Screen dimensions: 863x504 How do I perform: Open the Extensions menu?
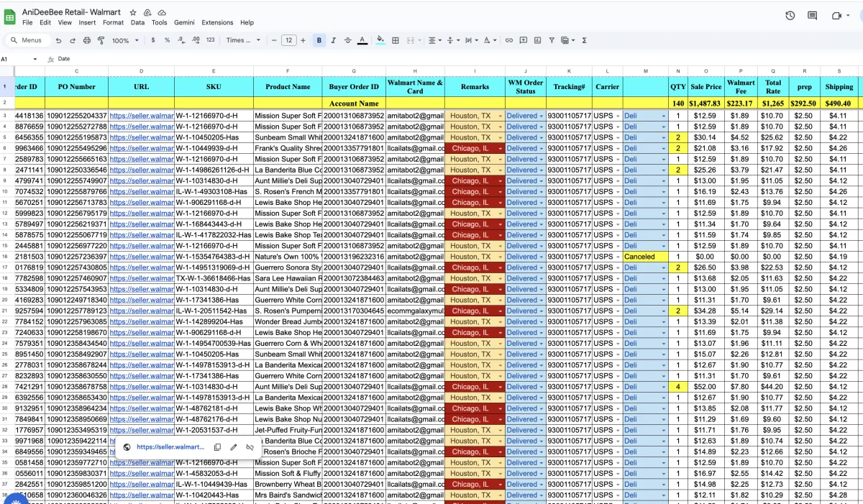(x=217, y=22)
